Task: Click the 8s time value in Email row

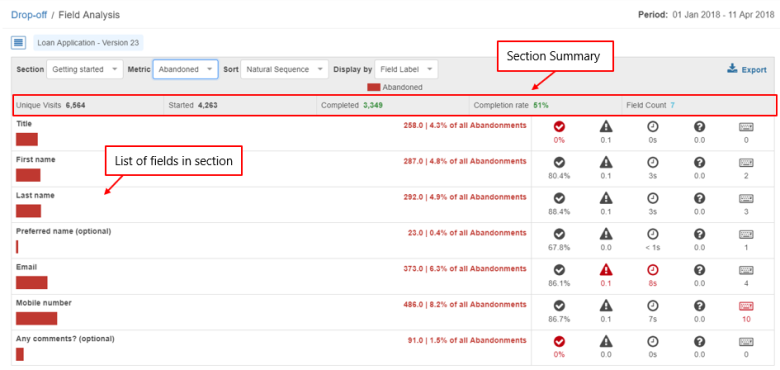Action: point(652,283)
